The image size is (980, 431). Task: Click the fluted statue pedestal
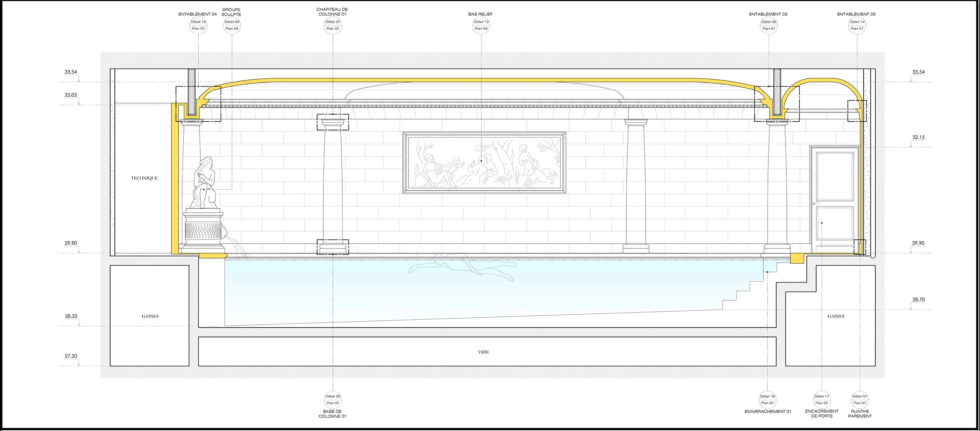pos(204,231)
